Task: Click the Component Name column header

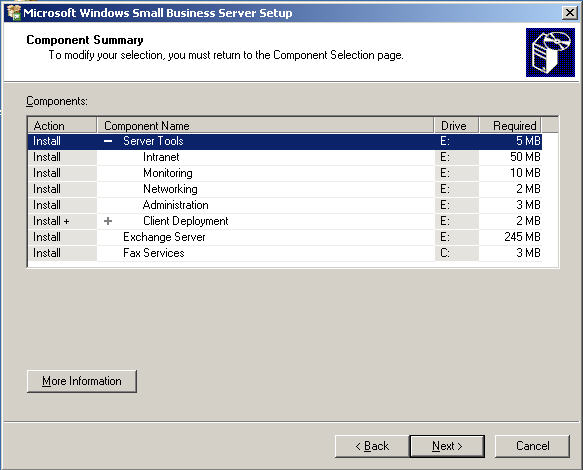Action: tap(265, 126)
